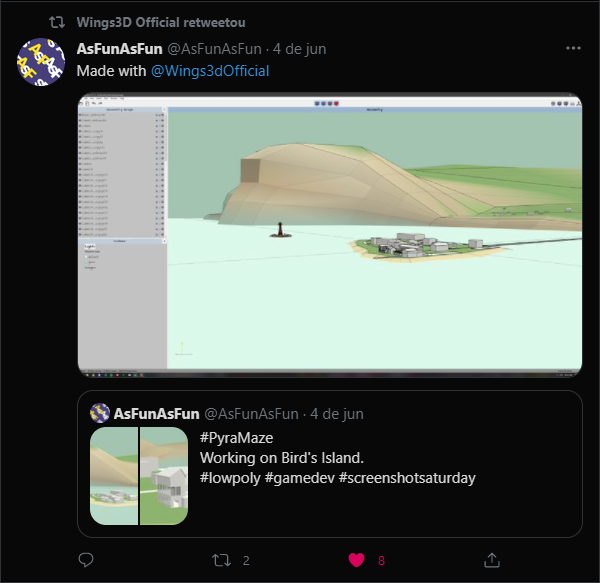
Task: Open the three-dot more options menu
Action: tap(573, 48)
